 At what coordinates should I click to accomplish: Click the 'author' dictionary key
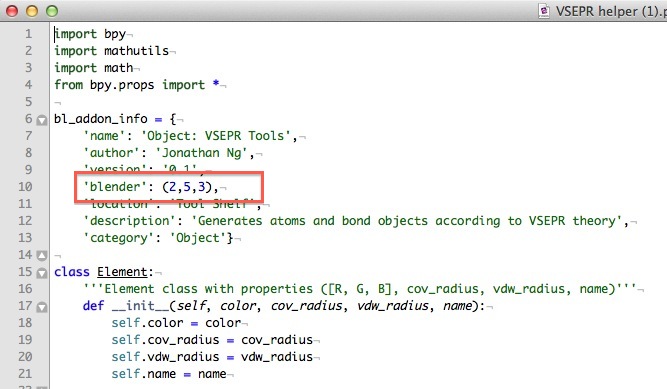(111, 153)
